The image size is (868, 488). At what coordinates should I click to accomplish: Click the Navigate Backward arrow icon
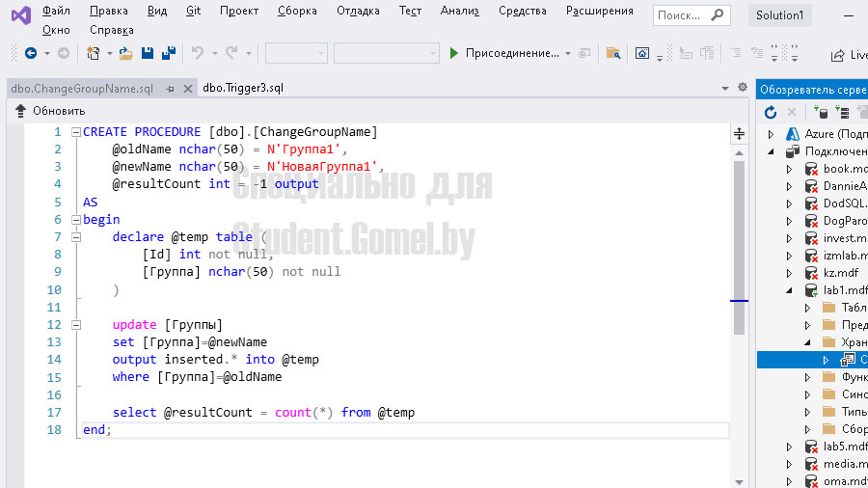click(x=31, y=53)
